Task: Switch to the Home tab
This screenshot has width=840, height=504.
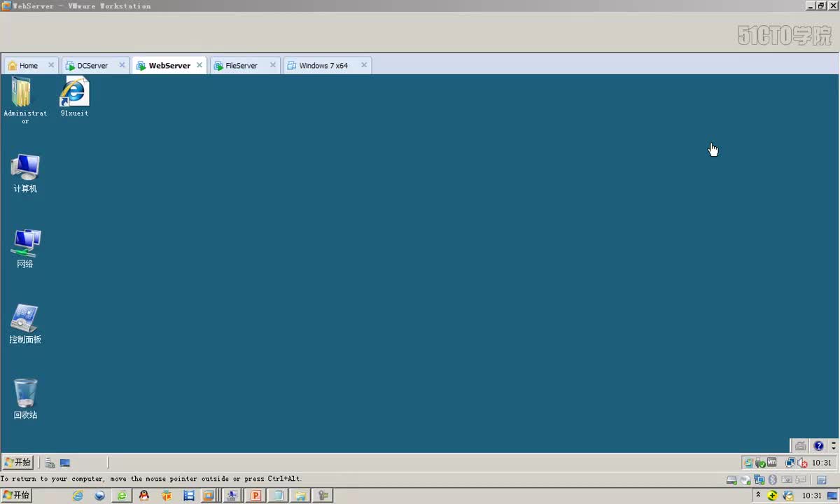Action: 29,65
